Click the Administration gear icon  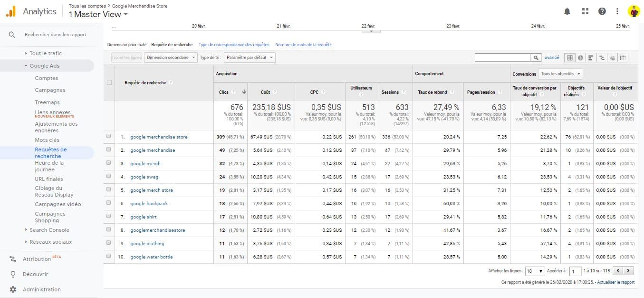[x=13, y=289]
